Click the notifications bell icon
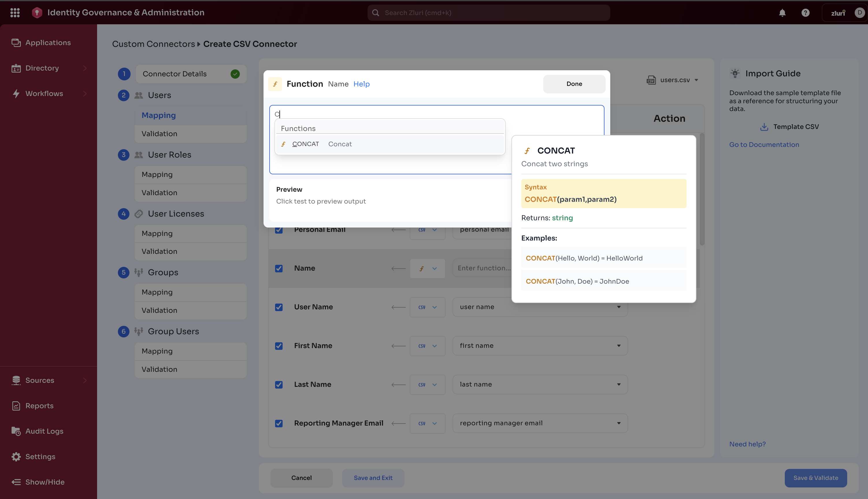Viewport: 868px width, 499px height. [x=782, y=13]
